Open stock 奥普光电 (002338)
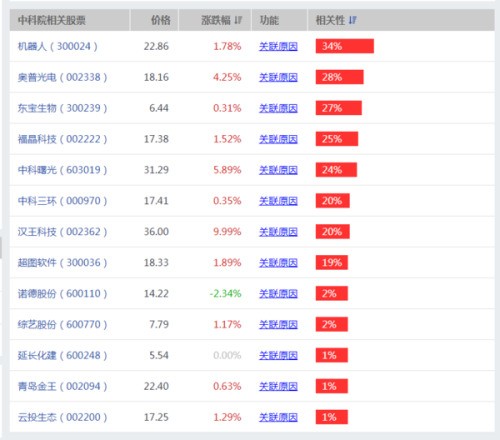Screen dimensions: 500x440 62,77
